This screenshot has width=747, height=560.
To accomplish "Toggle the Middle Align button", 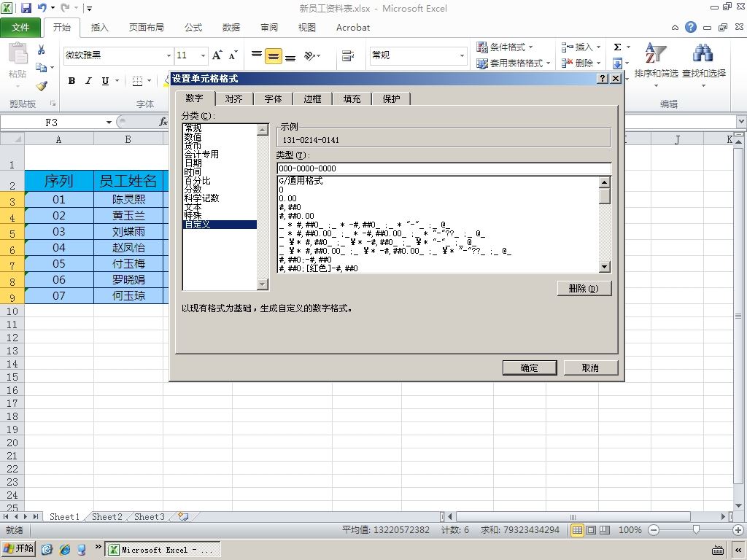I will [274, 55].
